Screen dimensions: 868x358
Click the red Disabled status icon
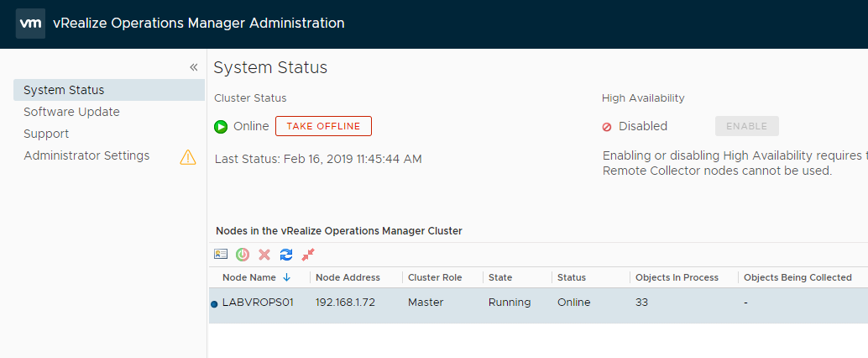point(607,127)
